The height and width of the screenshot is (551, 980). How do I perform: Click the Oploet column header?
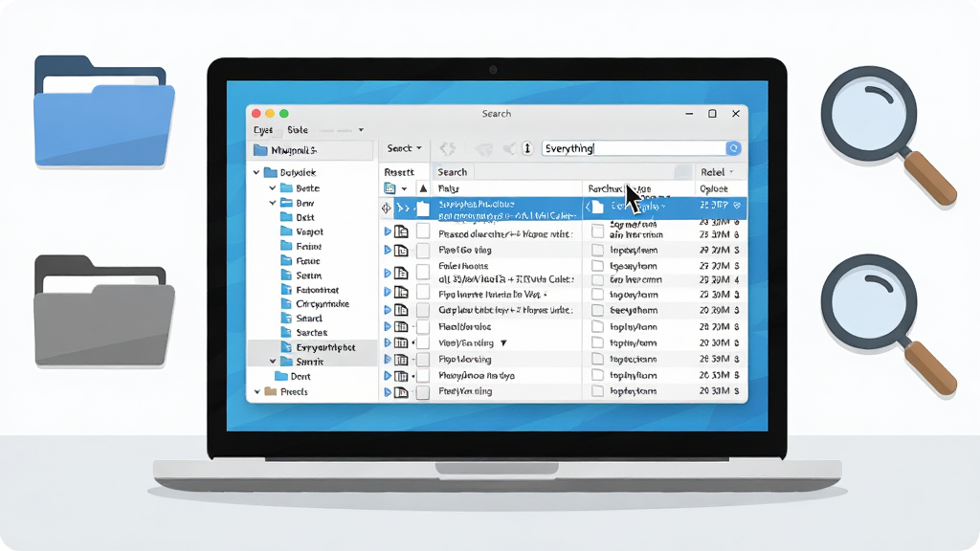(714, 188)
